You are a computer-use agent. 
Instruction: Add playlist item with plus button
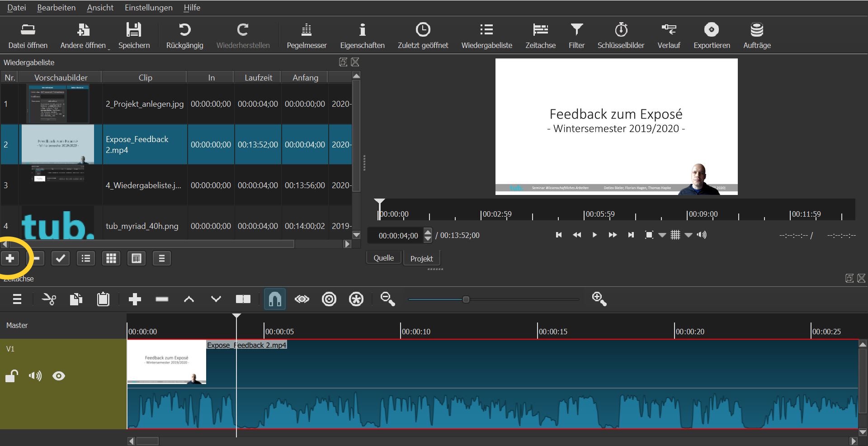coord(10,258)
